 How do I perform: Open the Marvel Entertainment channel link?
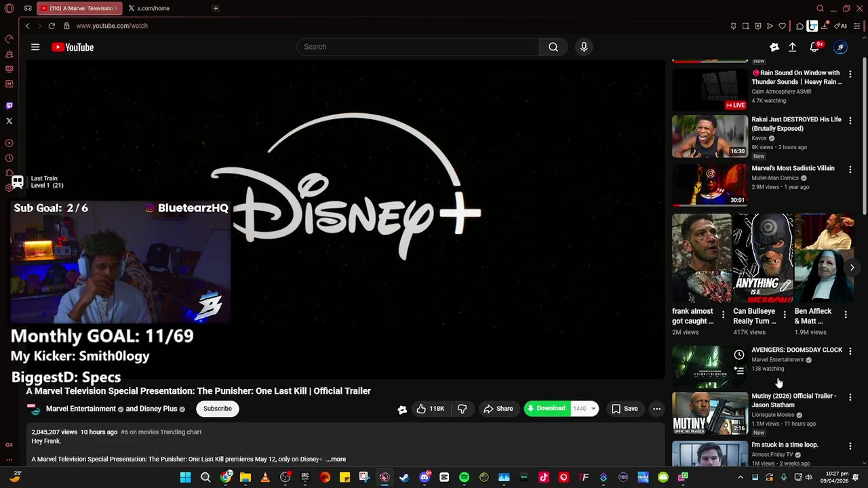click(x=81, y=409)
